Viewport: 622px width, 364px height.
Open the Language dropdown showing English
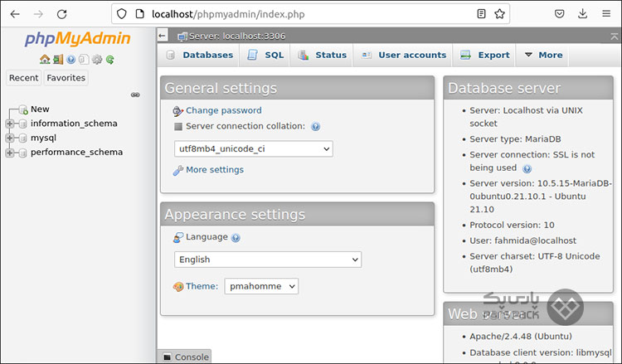coord(268,260)
